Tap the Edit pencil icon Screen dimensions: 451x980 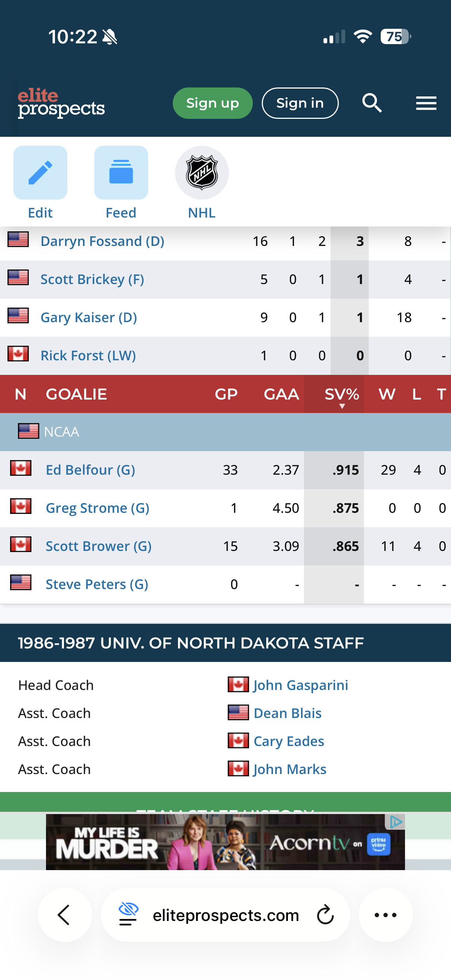(x=40, y=173)
